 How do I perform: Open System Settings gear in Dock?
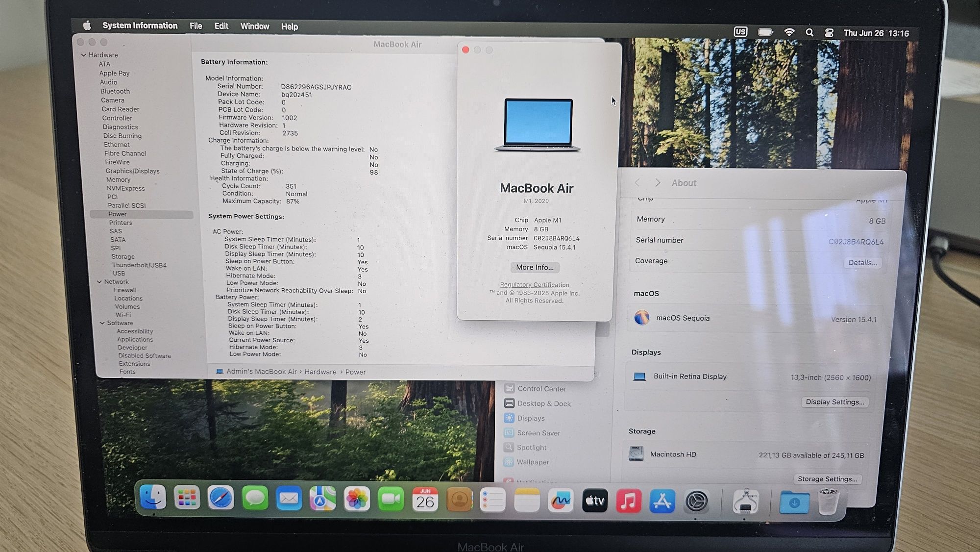click(696, 502)
